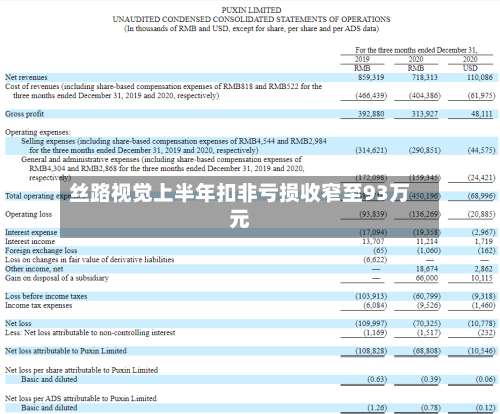Click 'Gain on disposal of a subsidiary' label
Screen dimensions: 500x414
click(57, 278)
